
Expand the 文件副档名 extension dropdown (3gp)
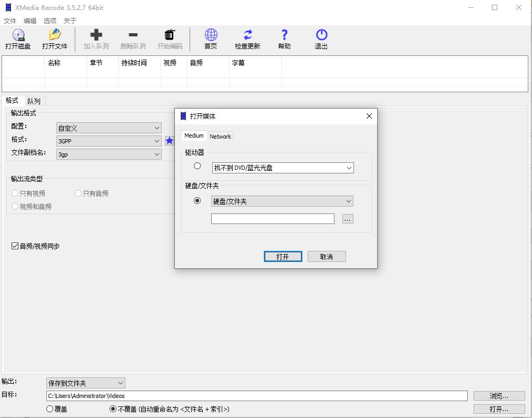click(x=109, y=154)
